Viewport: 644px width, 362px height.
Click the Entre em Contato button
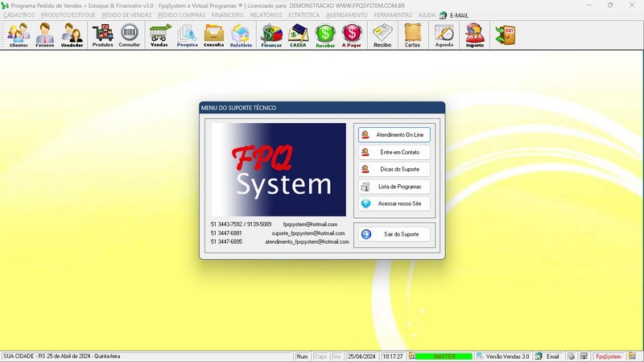tap(394, 152)
